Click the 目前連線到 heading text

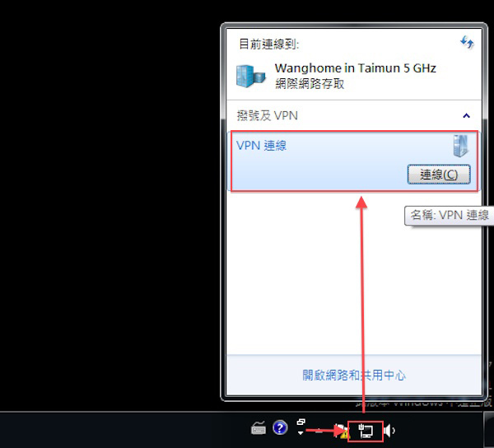pos(268,44)
